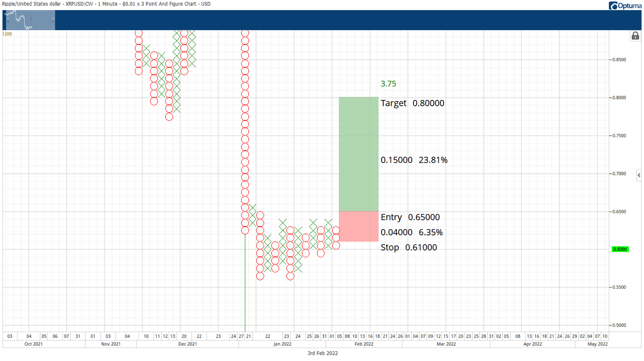Click the Feb 2022 month label
This screenshot has height=361, width=644.
[x=364, y=344]
